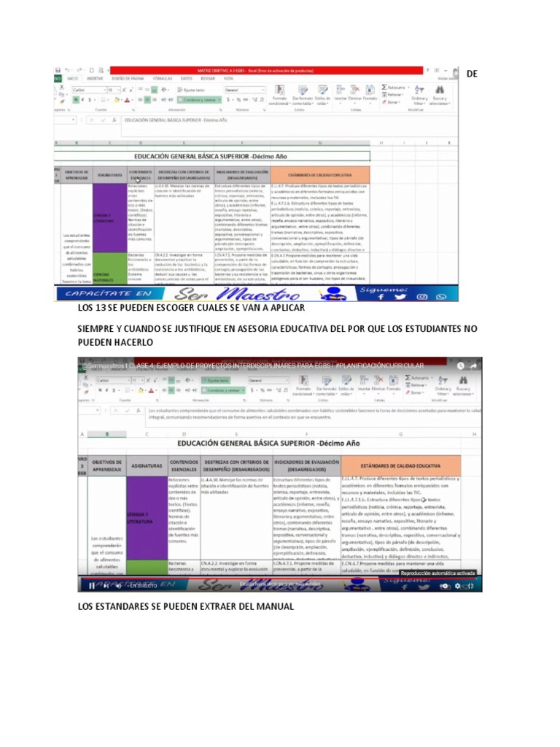Viewport: 560px width, 747px height.
Task: Toggle bold N in the red-titled Excel window
Action: click(x=75, y=99)
